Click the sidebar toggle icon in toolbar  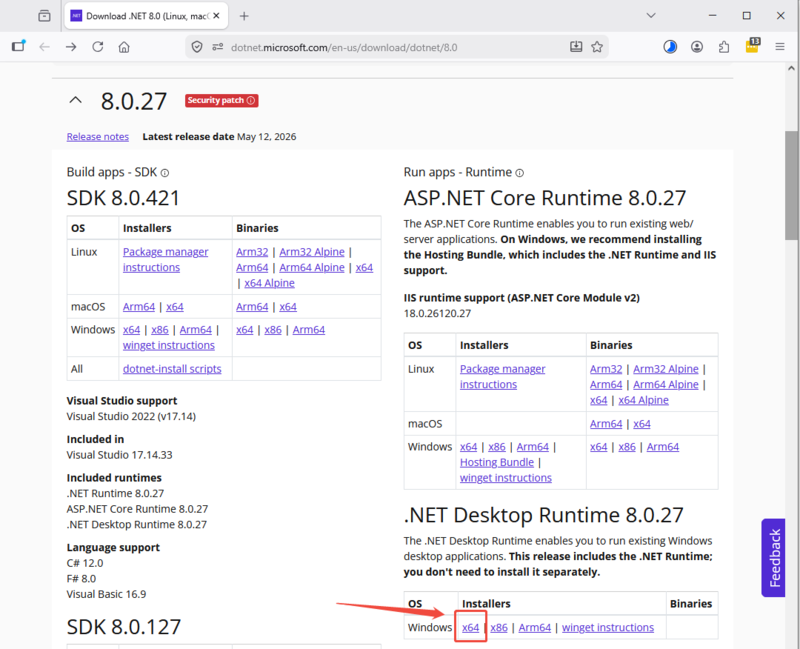pos(19,47)
